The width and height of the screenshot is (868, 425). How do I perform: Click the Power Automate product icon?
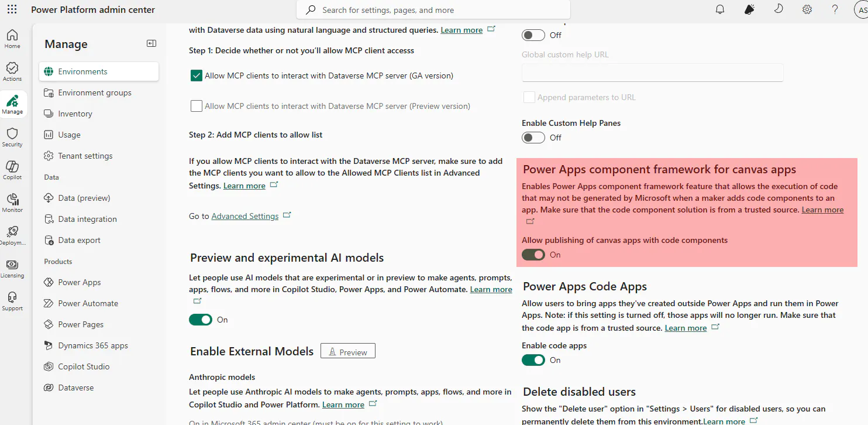click(49, 303)
